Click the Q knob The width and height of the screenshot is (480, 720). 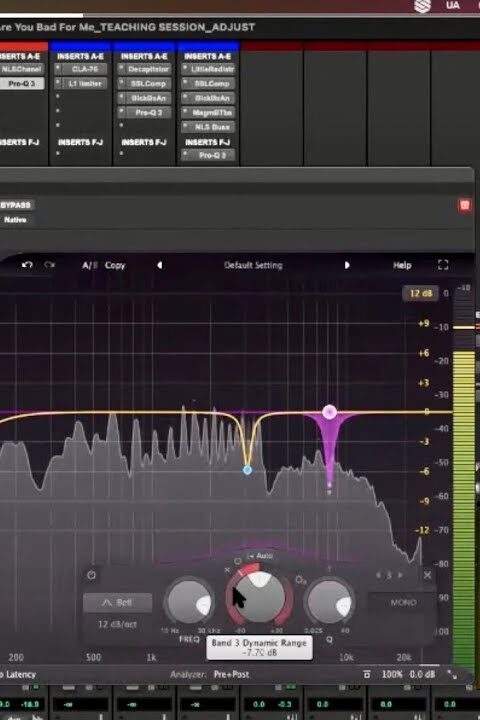pos(330,602)
